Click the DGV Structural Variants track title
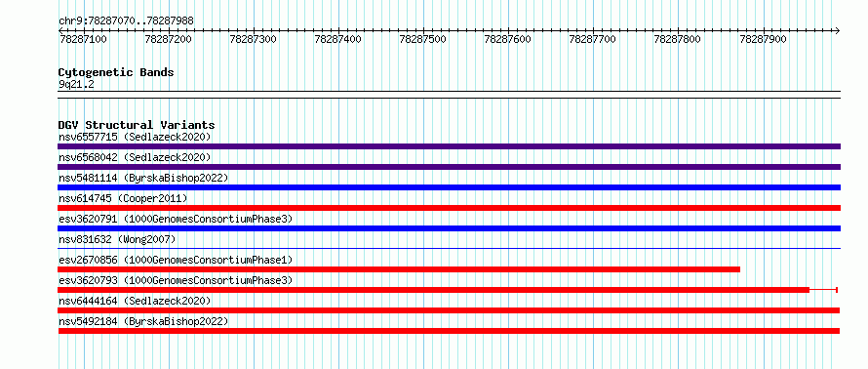This screenshot has height=369, width=868. pos(137,125)
